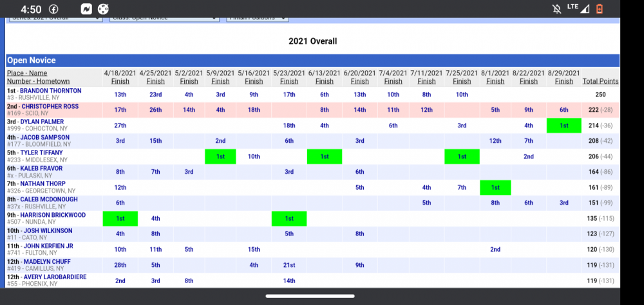Select the Place - Name header

click(27, 73)
